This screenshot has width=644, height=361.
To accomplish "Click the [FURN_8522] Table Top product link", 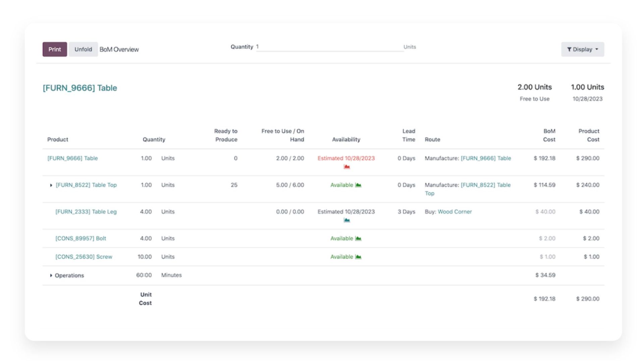I will 86,185.
